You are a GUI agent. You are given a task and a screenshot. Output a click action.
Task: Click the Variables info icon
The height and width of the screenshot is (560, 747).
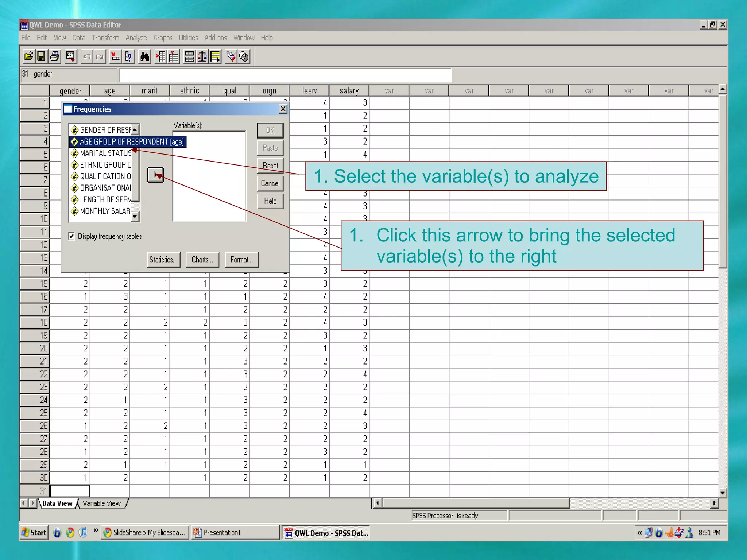[128, 57]
